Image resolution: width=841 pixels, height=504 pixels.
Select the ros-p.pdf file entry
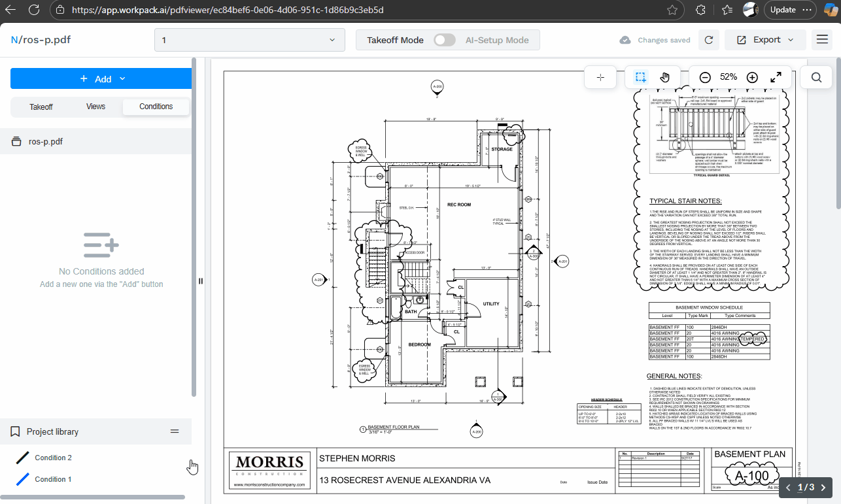pyautogui.click(x=46, y=141)
